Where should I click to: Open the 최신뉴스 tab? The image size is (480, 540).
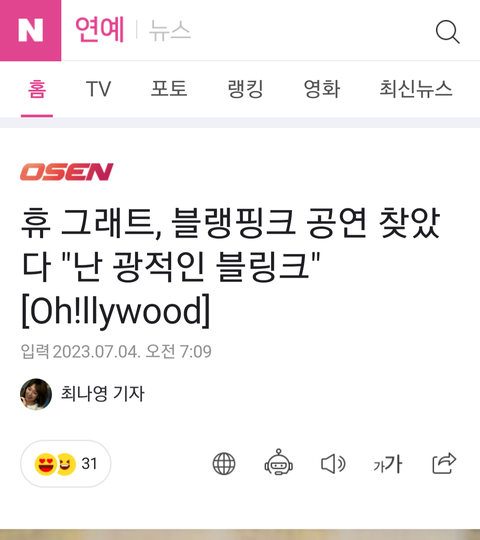coord(416,89)
